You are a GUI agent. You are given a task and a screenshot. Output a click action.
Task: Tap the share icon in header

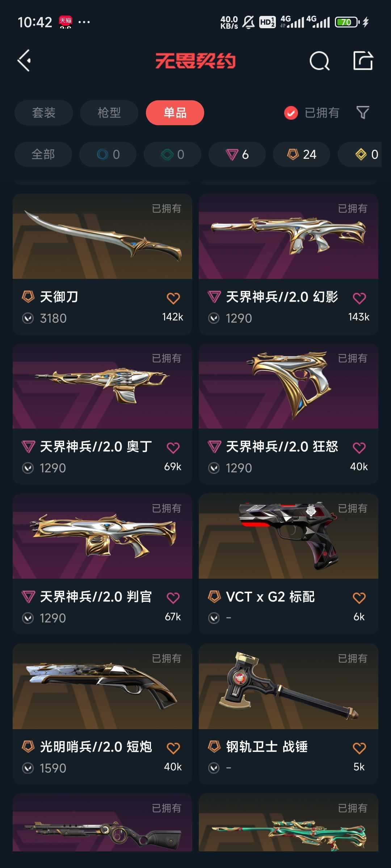(363, 60)
